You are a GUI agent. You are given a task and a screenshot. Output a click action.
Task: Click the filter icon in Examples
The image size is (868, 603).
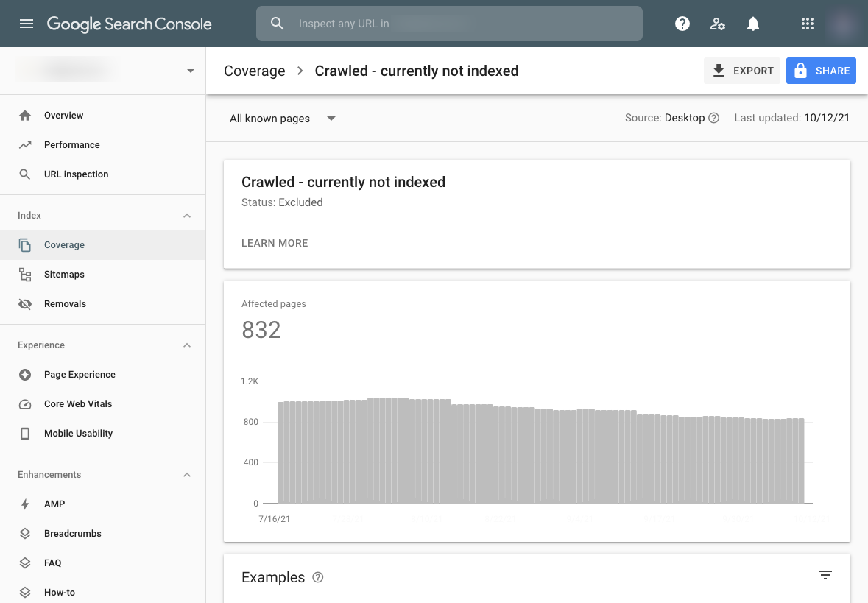pos(825,575)
